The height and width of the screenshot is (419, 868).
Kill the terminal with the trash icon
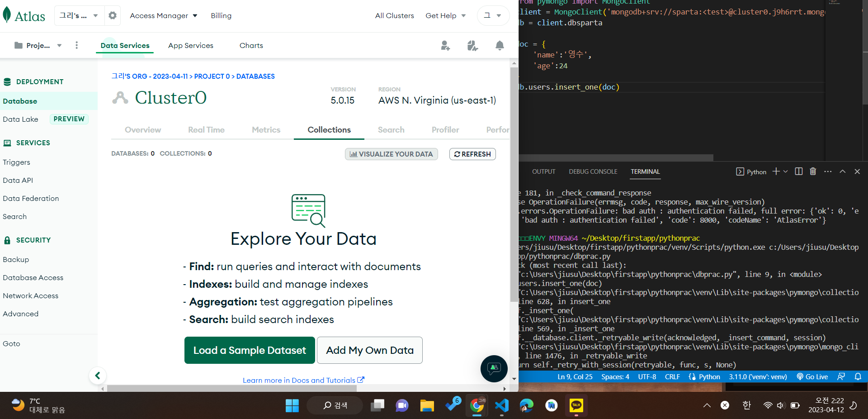pyautogui.click(x=813, y=171)
